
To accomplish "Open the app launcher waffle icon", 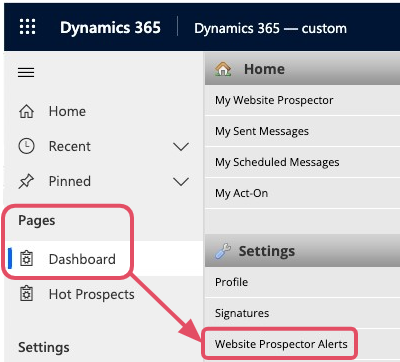I will (27, 27).
